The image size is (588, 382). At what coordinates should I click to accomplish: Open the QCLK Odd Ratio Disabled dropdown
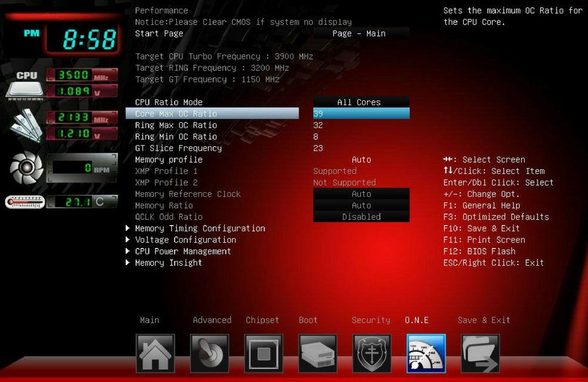click(x=361, y=217)
